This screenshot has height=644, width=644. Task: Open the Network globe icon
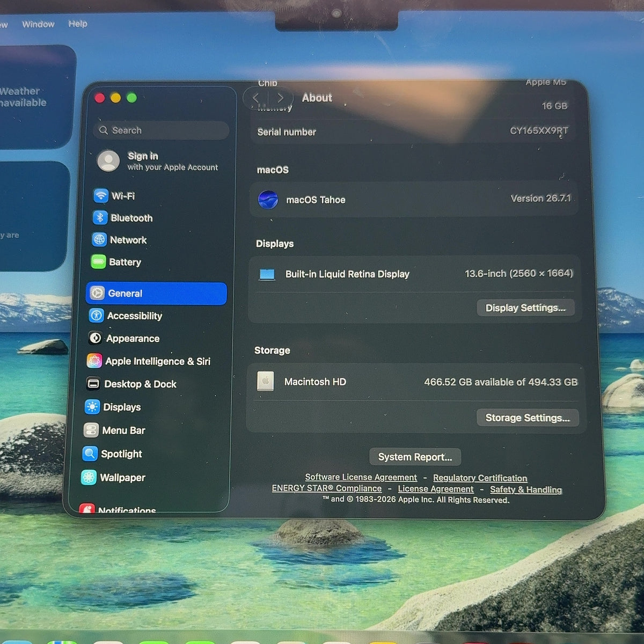pos(99,240)
